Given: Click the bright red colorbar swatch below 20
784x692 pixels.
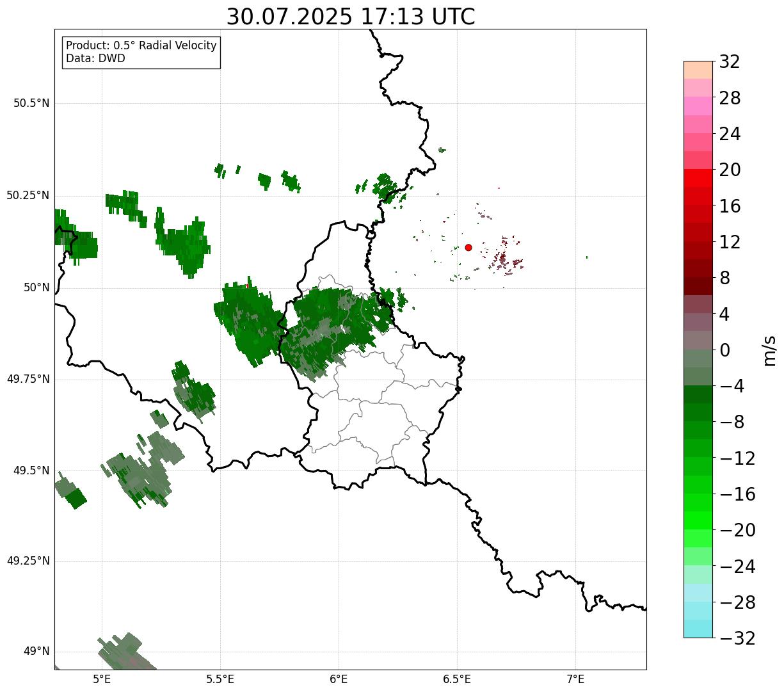Looking at the screenshot, I should coord(698,178).
